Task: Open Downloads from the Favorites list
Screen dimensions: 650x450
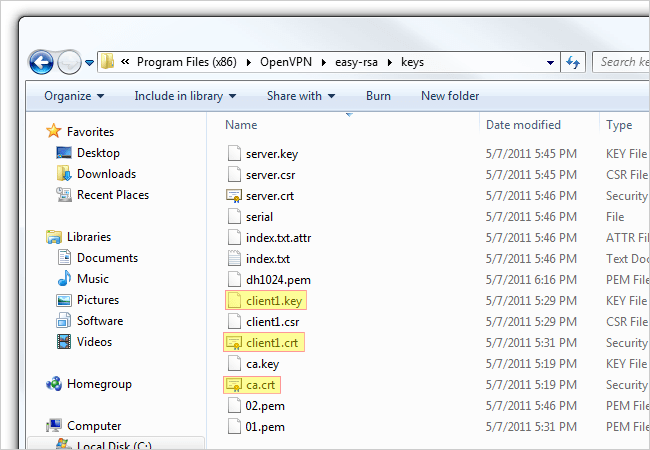Action: pyautogui.click(x=107, y=174)
